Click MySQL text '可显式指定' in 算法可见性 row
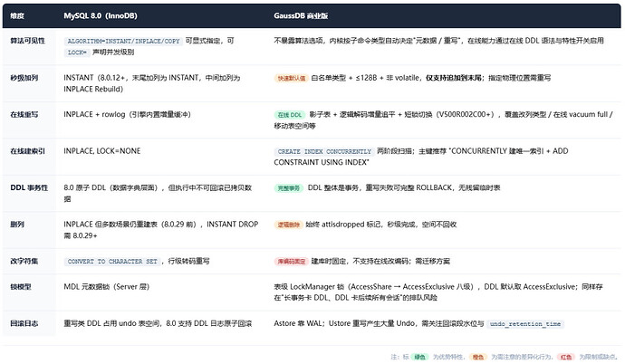 click(x=203, y=41)
